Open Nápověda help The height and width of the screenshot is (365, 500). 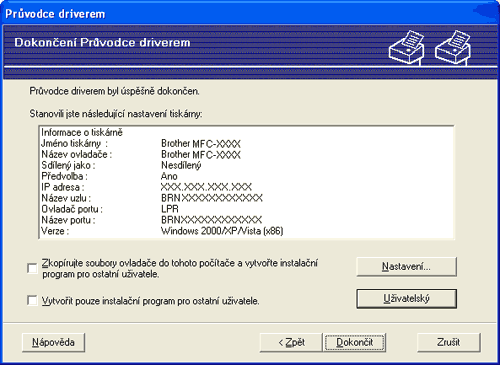53,342
